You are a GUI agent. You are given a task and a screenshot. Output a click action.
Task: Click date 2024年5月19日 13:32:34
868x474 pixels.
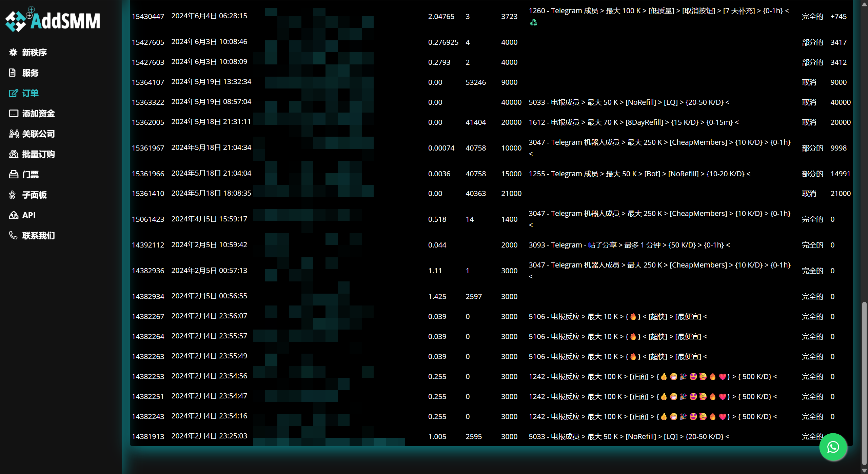(211, 82)
